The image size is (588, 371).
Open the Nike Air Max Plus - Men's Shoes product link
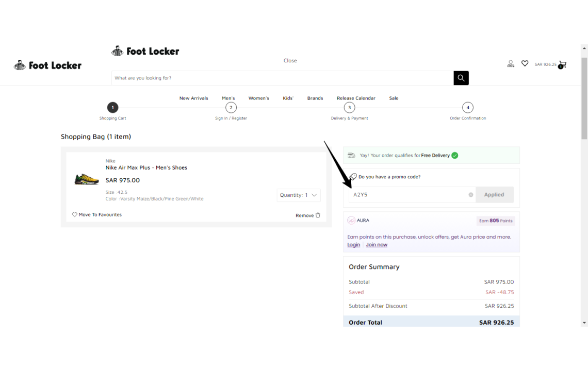click(146, 167)
